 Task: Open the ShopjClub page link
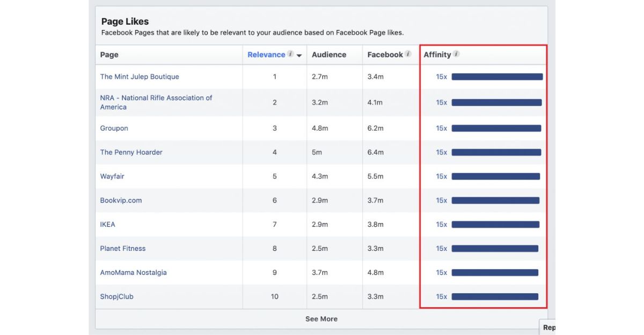(116, 297)
